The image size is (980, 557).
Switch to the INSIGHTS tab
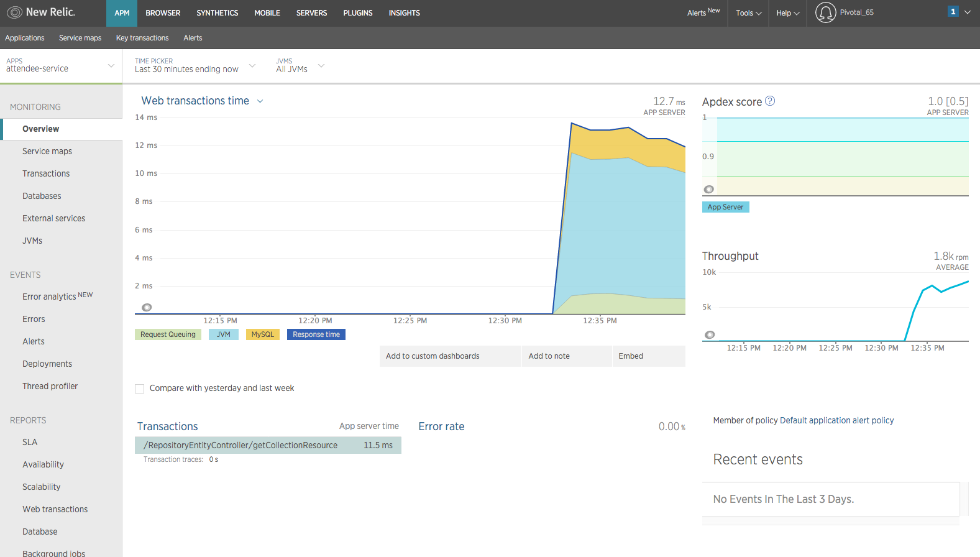(405, 13)
